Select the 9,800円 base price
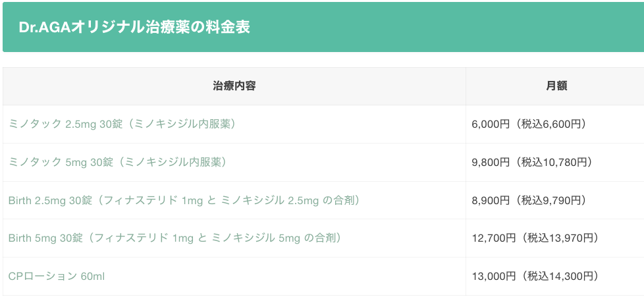644x299 pixels. (491, 162)
